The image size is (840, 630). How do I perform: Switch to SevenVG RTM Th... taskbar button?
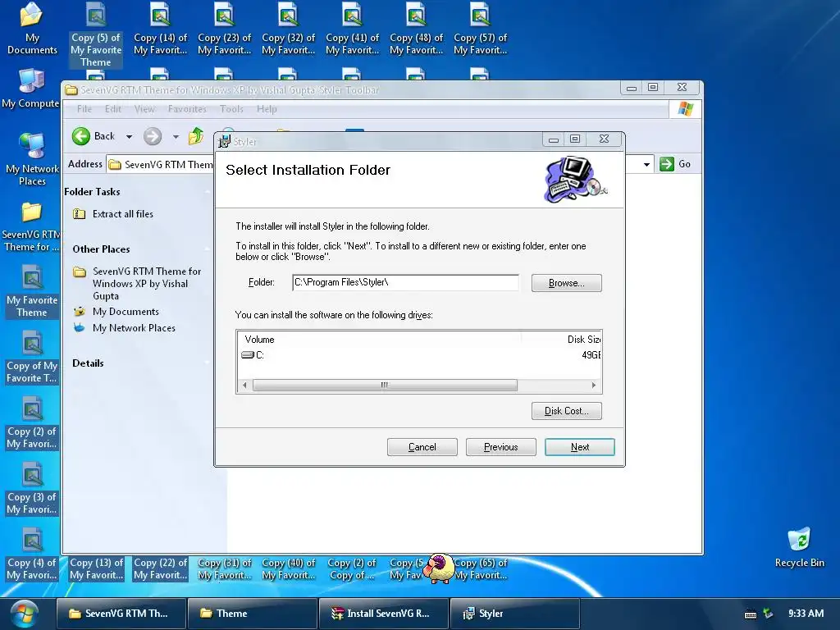[x=121, y=614]
